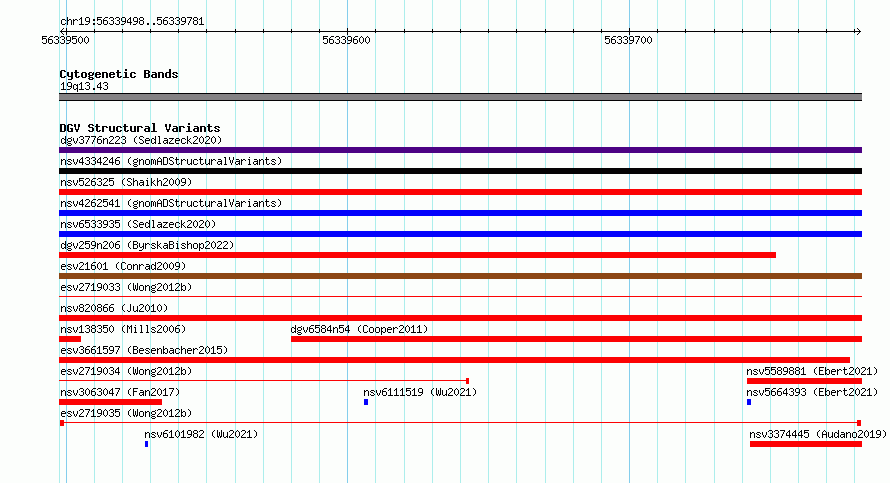Image resolution: width=890 pixels, height=483 pixels.
Task: Click the chr19:56339498..56339781 region label
Action: pyautogui.click(x=132, y=21)
